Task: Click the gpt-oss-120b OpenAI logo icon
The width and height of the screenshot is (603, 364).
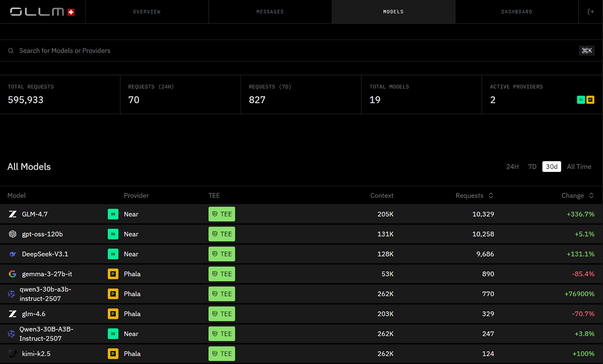Action: tap(12, 234)
